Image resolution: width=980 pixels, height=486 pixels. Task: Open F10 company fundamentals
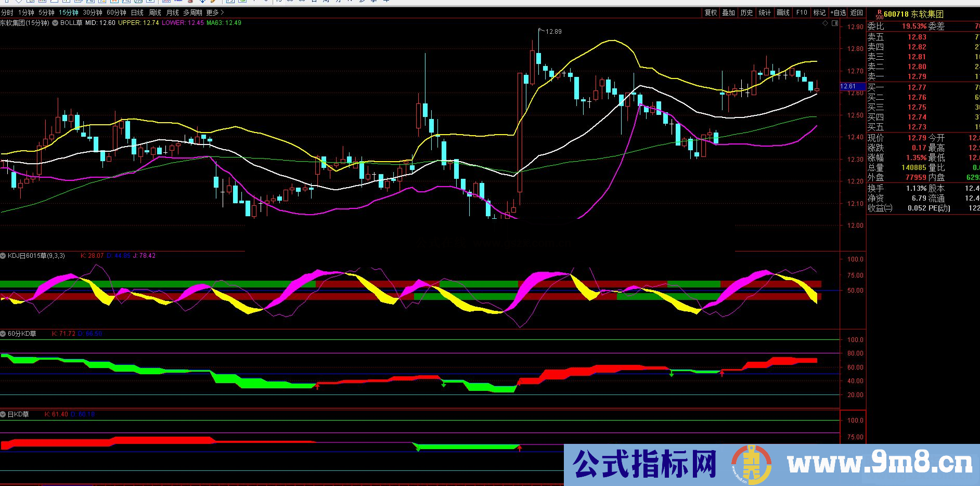click(801, 12)
